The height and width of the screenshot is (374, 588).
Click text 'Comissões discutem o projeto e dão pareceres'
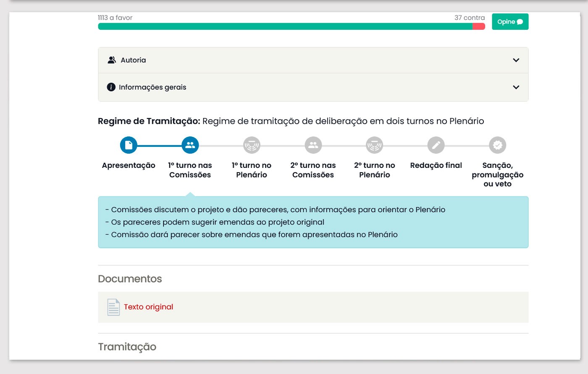tap(199, 209)
